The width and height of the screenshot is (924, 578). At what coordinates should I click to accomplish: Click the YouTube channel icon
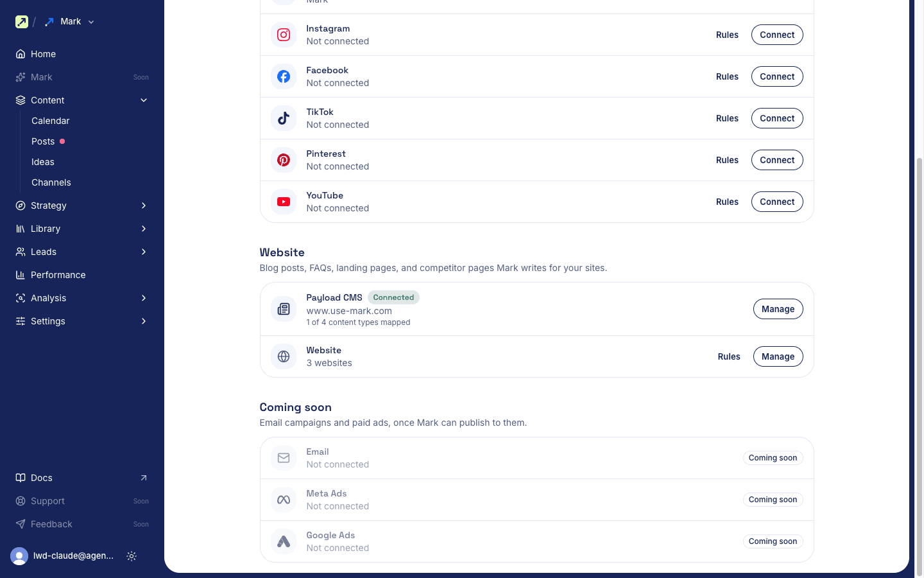(x=284, y=202)
